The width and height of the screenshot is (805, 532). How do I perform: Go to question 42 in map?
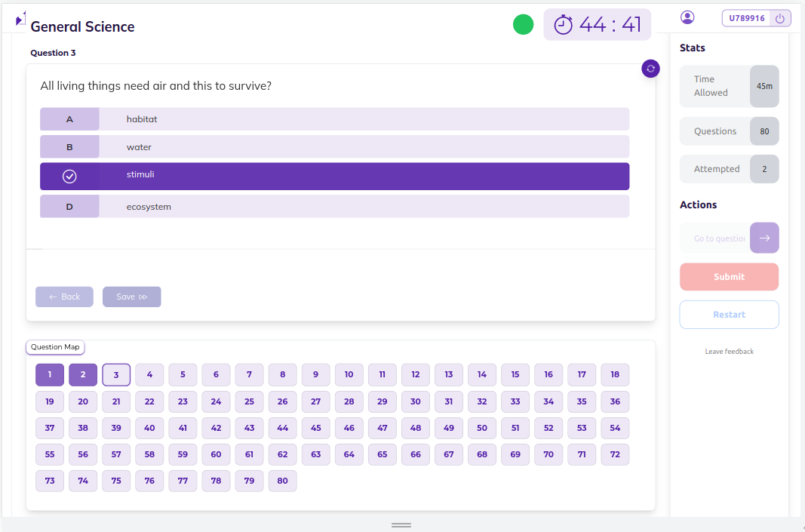216,428
